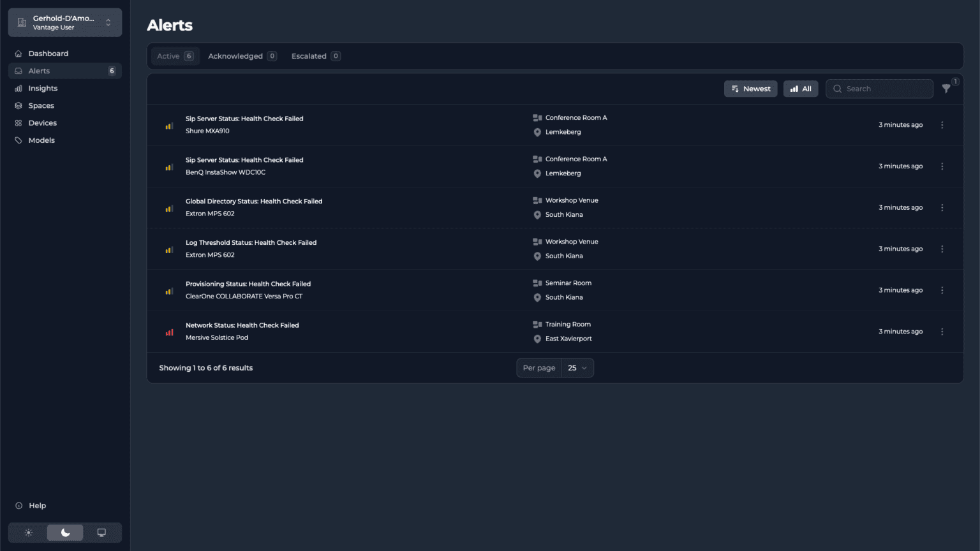980x551 pixels.
Task: Expand the Gerhold-D'Amo... organization switcher
Action: click(x=65, y=22)
